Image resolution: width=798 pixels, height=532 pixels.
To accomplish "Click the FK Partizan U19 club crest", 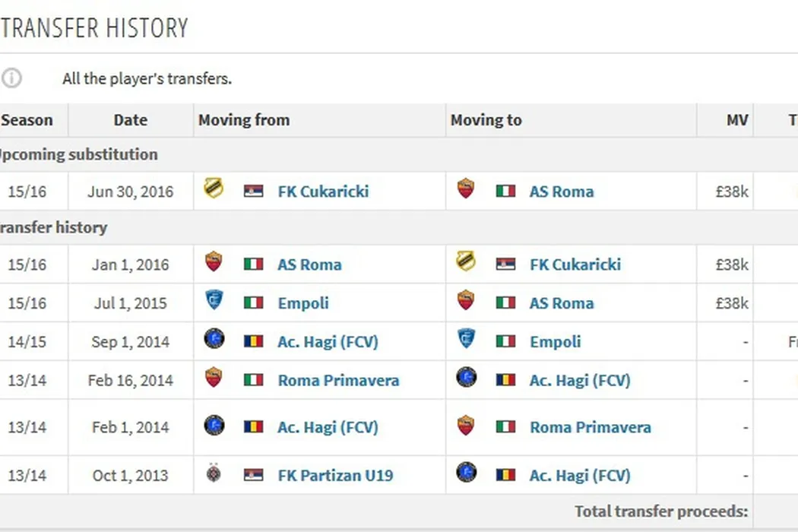I will (214, 473).
